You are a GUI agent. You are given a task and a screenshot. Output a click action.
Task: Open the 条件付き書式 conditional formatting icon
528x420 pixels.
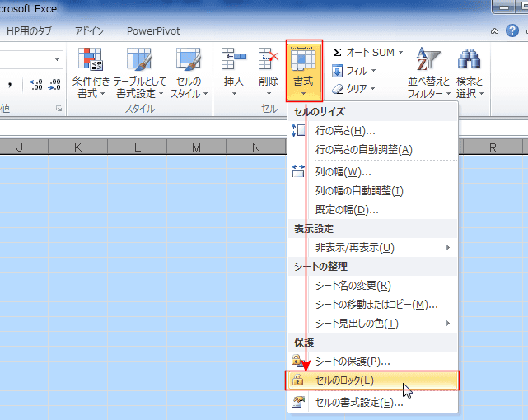pyautogui.click(x=91, y=59)
